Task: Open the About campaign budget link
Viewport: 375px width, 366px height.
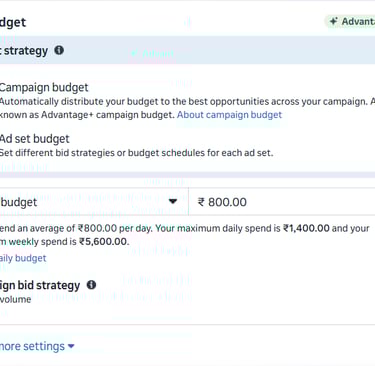Action: [229, 115]
